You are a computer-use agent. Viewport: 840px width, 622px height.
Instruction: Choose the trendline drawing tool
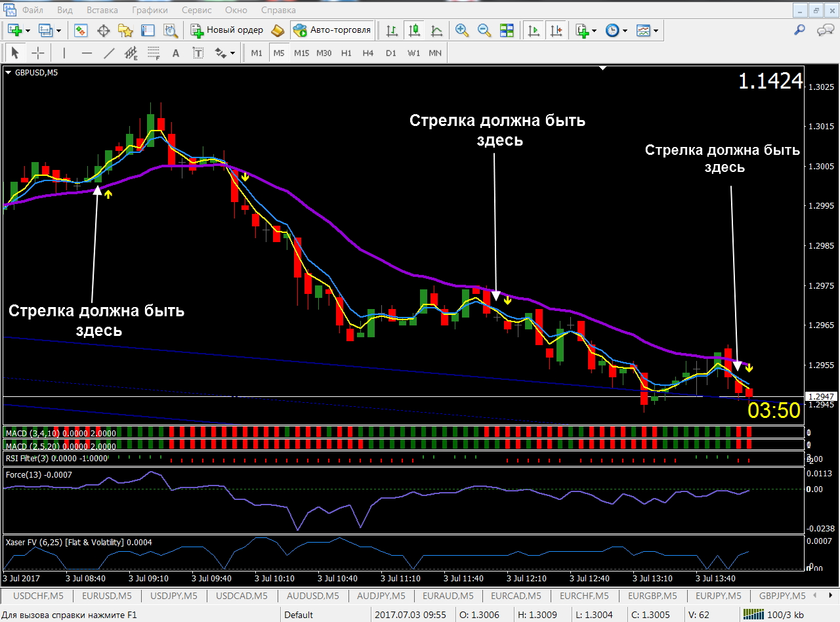pos(109,53)
